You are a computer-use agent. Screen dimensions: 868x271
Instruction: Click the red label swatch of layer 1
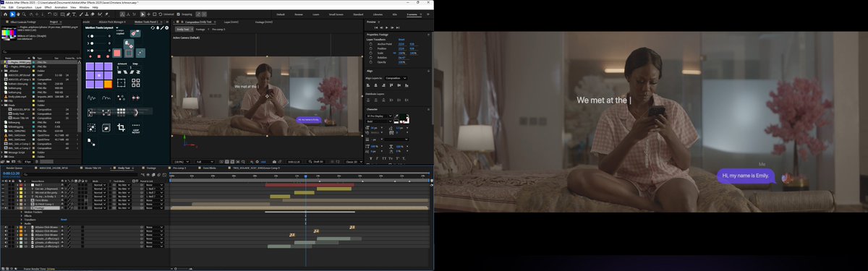point(21,185)
